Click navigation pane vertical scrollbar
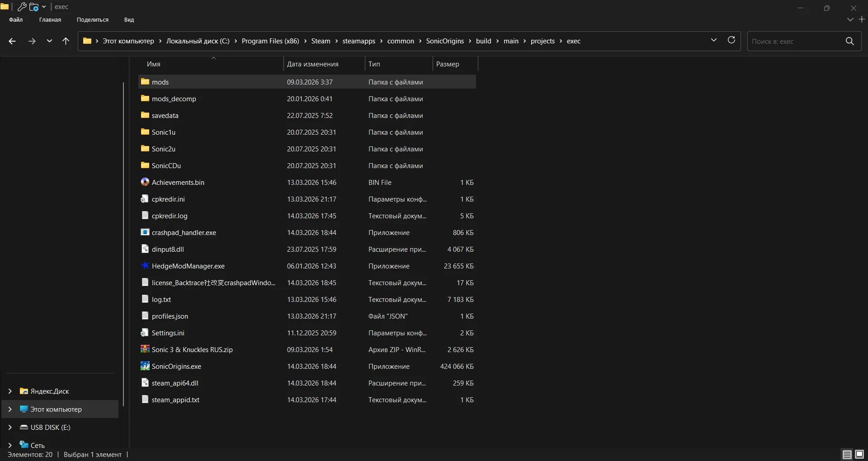Screen dimensions: 868x461 coord(123,244)
